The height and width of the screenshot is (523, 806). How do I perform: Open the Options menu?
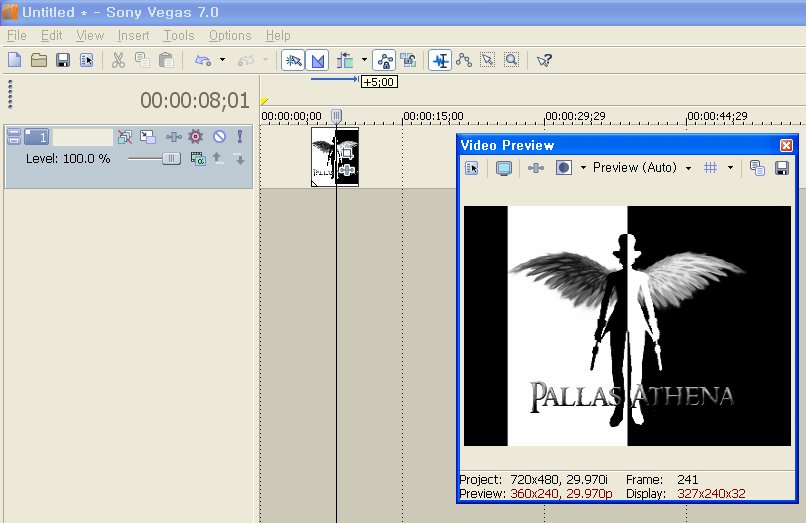click(230, 35)
